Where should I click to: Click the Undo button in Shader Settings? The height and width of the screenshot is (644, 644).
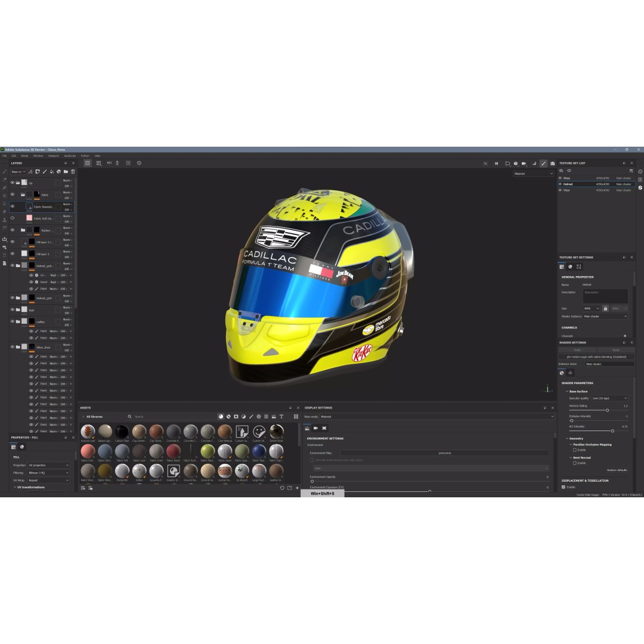coord(577,350)
